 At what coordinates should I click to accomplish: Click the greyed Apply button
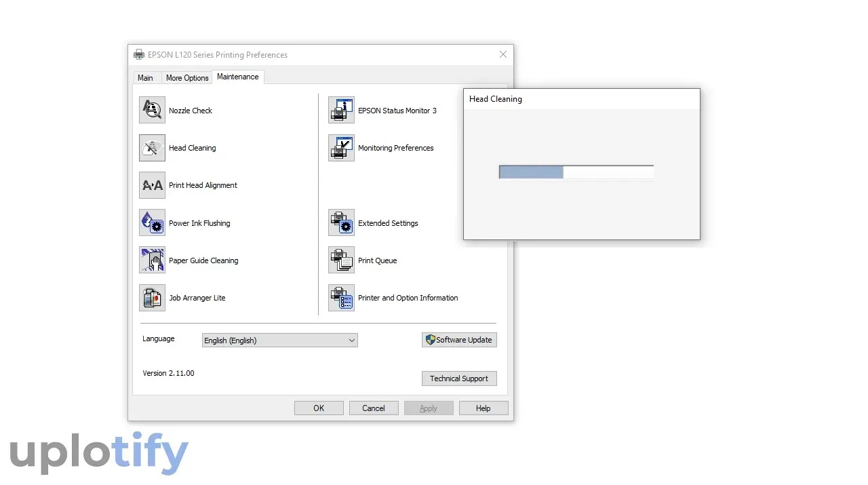tap(429, 408)
